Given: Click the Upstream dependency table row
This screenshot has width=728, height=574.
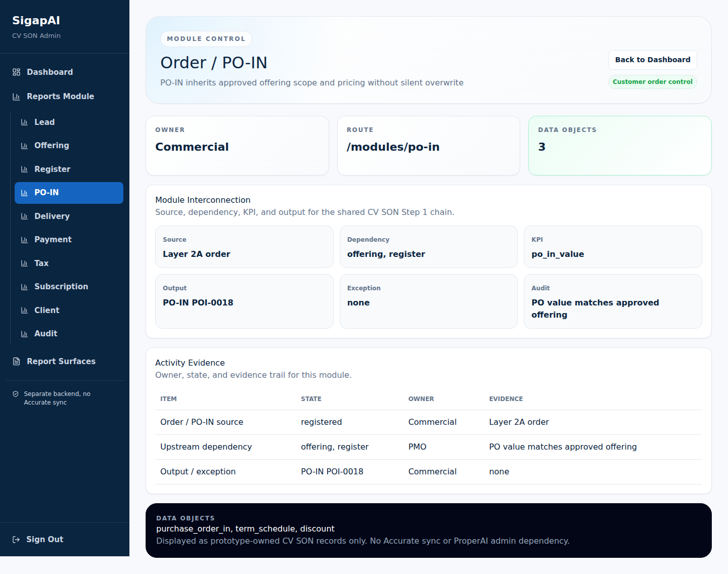Looking at the screenshot, I should click(x=429, y=447).
